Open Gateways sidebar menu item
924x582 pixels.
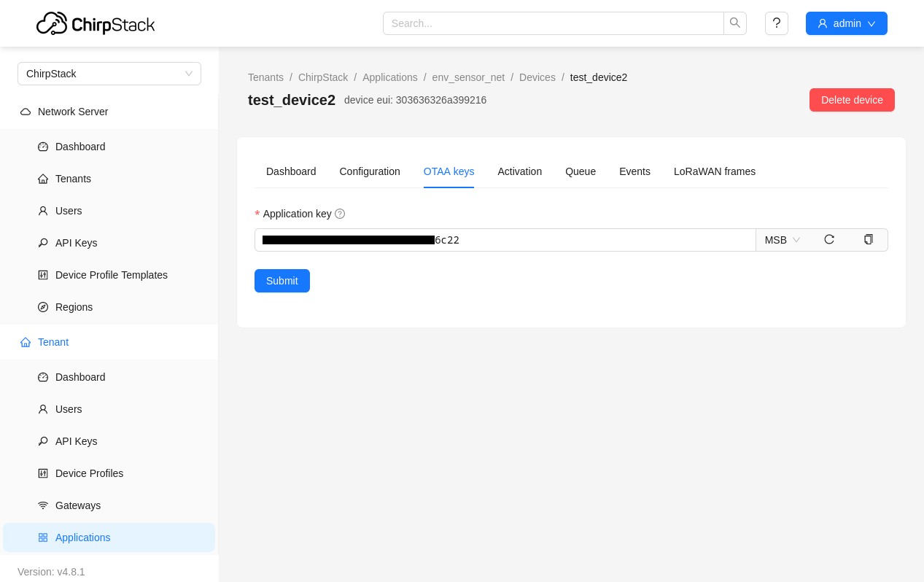pos(109,505)
